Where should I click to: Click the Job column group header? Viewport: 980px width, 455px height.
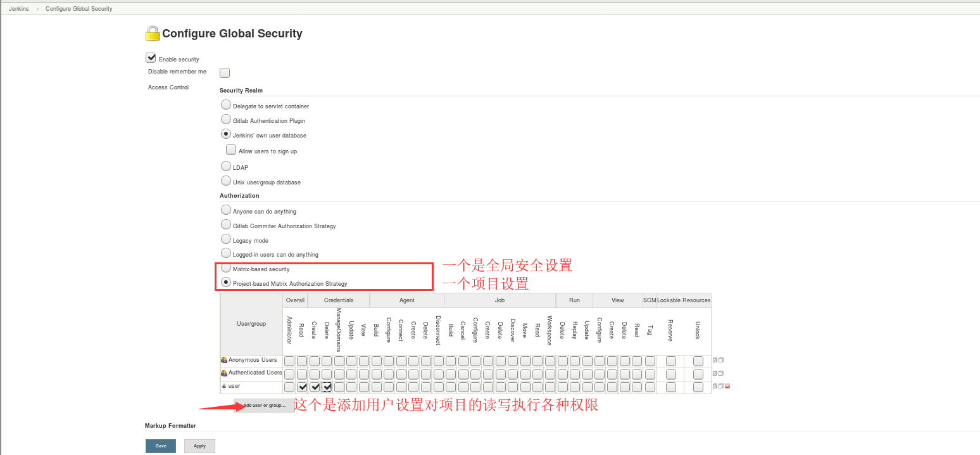(x=500, y=300)
